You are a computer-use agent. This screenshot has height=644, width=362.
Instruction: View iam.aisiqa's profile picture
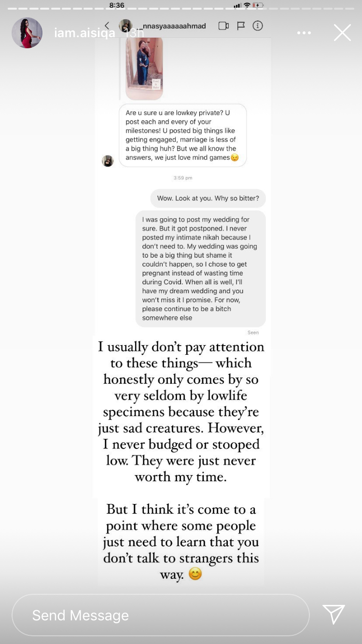[27, 32]
